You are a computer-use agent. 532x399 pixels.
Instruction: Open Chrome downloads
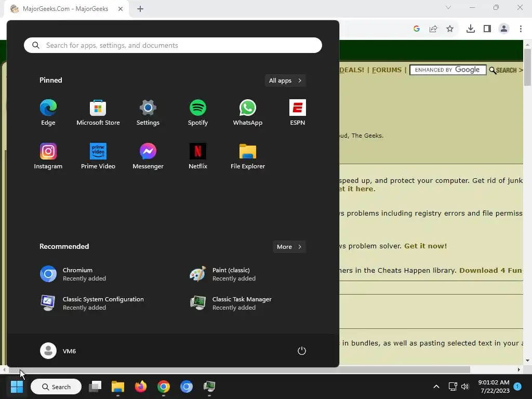[x=471, y=29]
